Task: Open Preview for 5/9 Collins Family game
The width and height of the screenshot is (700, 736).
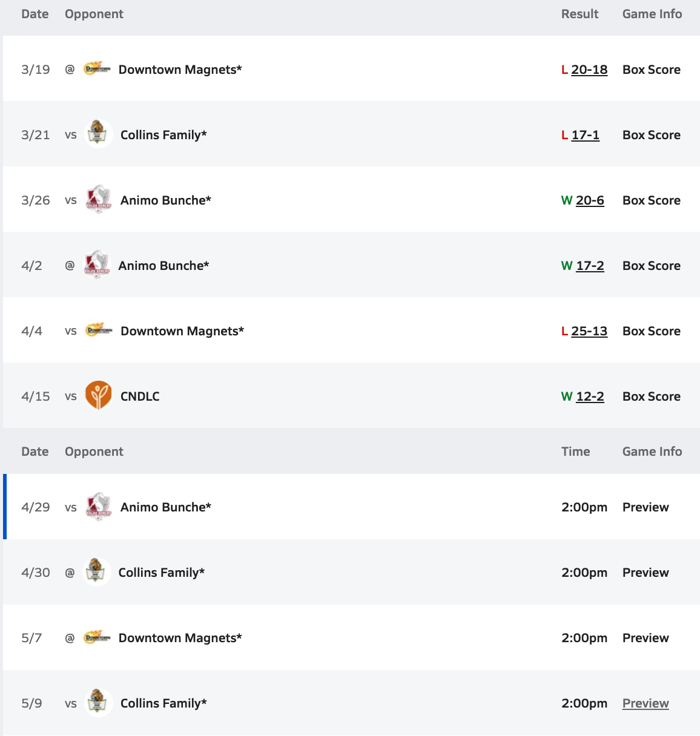Action: coord(646,703)
